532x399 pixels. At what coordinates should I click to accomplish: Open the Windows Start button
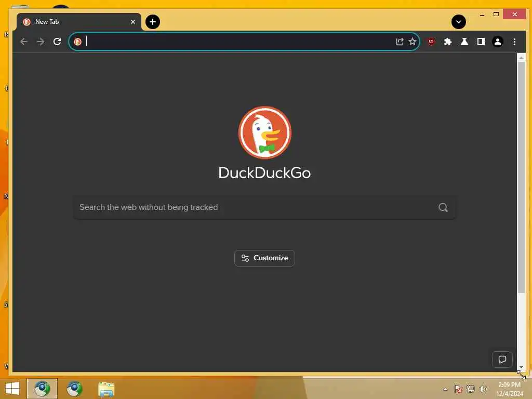[x=12, y=389]
